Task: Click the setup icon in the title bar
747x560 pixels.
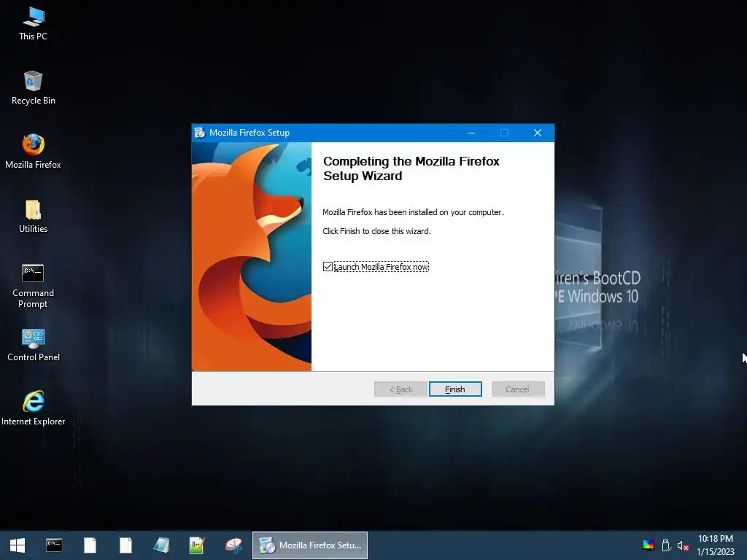Action: [x=200, y=133]
